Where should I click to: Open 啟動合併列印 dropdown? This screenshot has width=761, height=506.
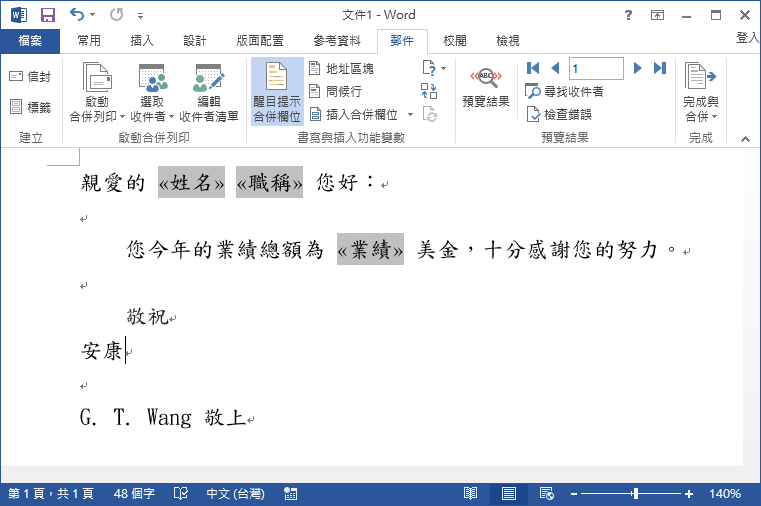97,92
